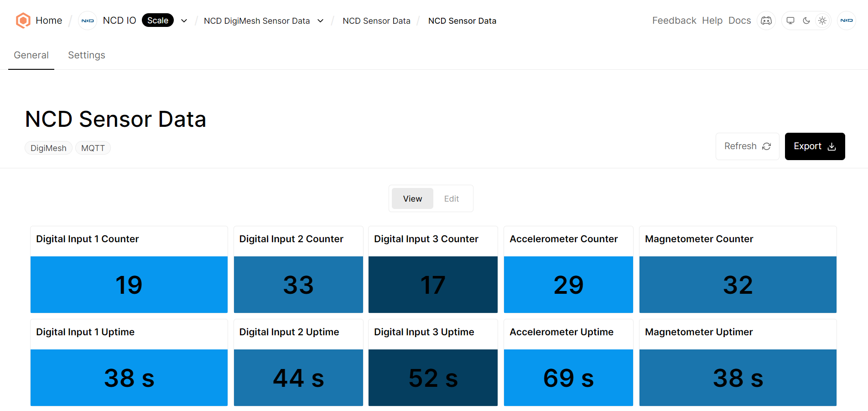Expand the chevron next to Scale badge
Image resolution: width=868 pixels, height=411 pixels.
click(184, 21)
